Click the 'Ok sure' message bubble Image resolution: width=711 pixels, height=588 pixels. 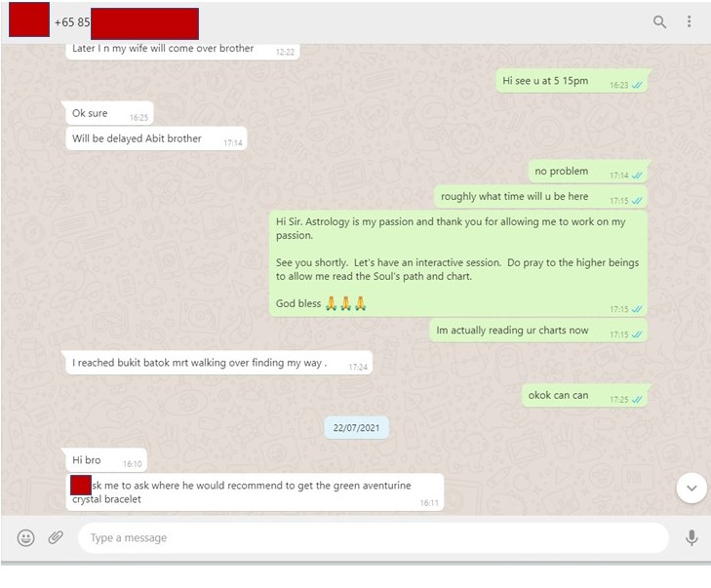click(110, 113)
